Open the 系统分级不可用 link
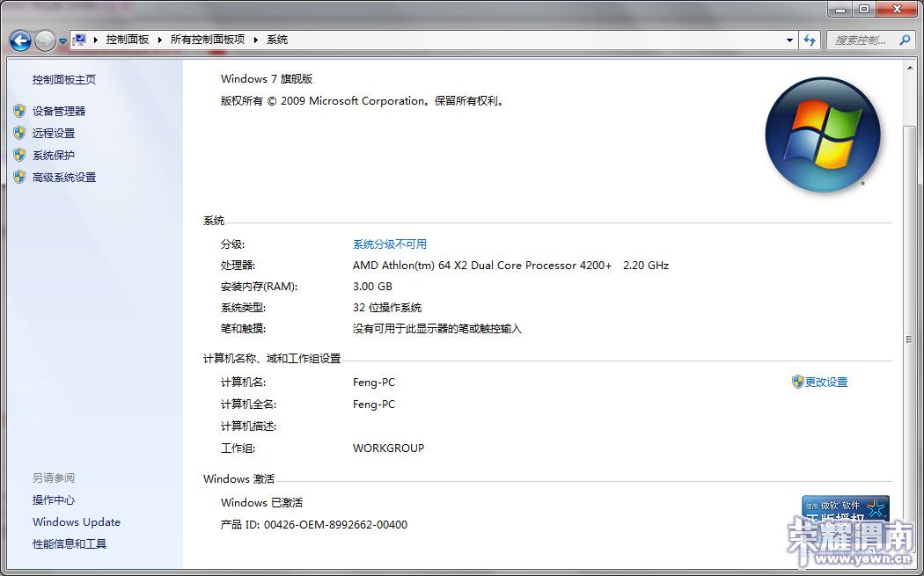Image resolution: width=924 pixels, height=576 pixels. 389,244
